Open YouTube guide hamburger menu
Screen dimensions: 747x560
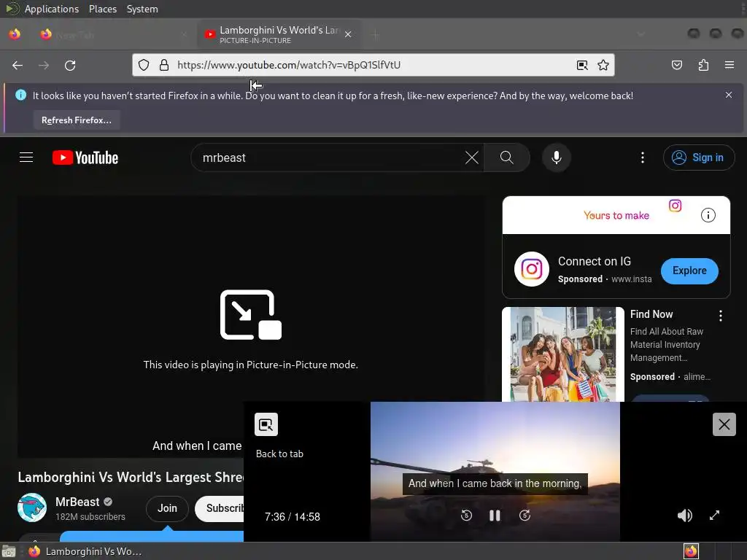point(26,157)
